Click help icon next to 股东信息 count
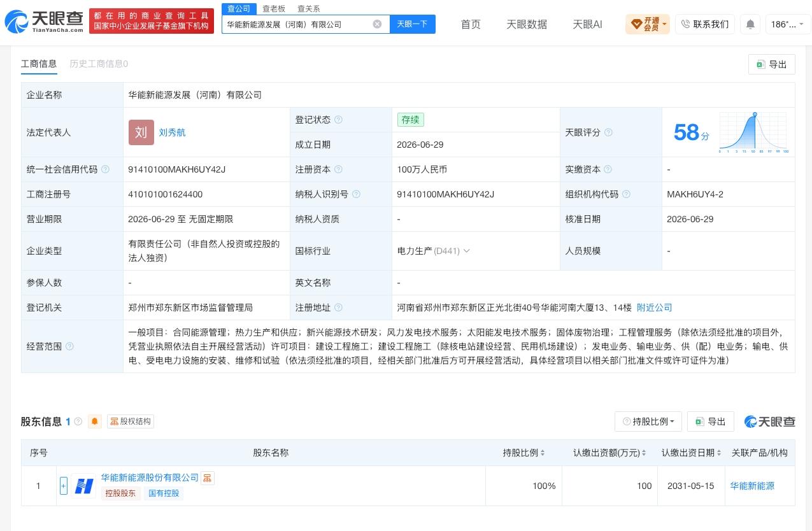 78,421
